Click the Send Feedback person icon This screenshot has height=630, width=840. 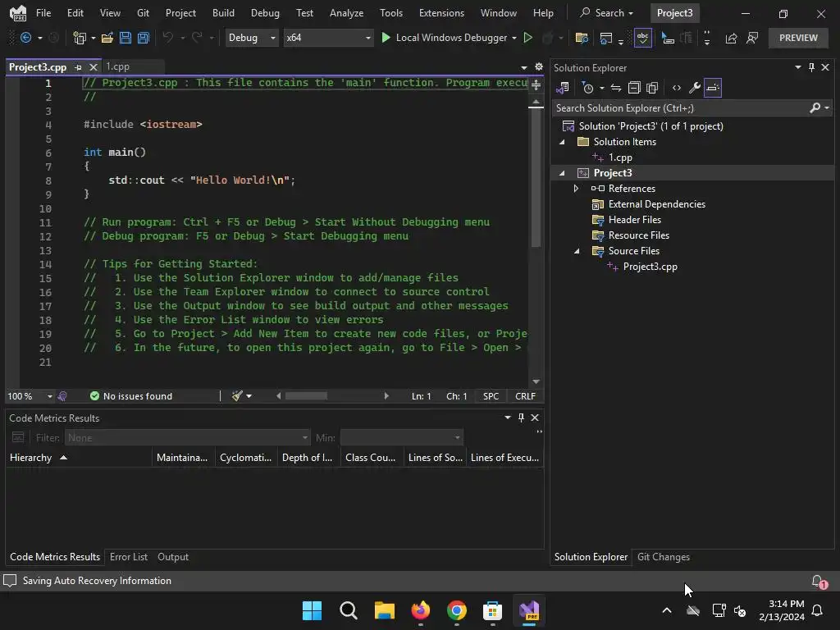(x=752, y=38)
